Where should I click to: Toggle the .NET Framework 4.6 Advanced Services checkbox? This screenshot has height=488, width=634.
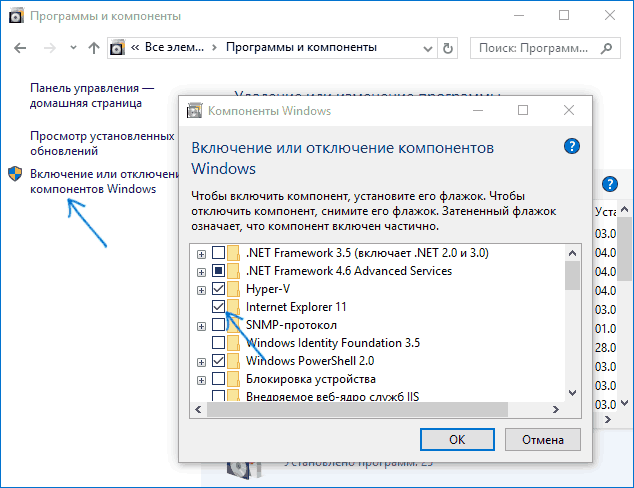pos(218,270)
